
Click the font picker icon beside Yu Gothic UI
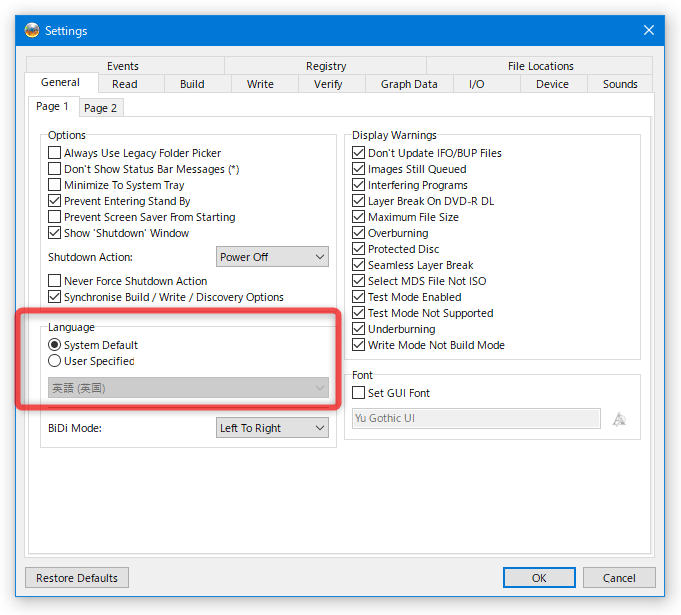coord(619,419)
